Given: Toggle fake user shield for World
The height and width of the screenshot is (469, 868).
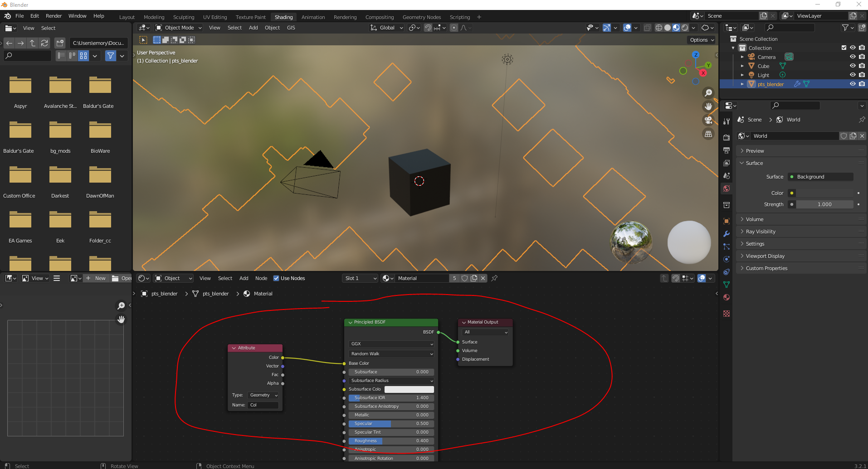Looking at the screenshot, I should pos(844,136).
